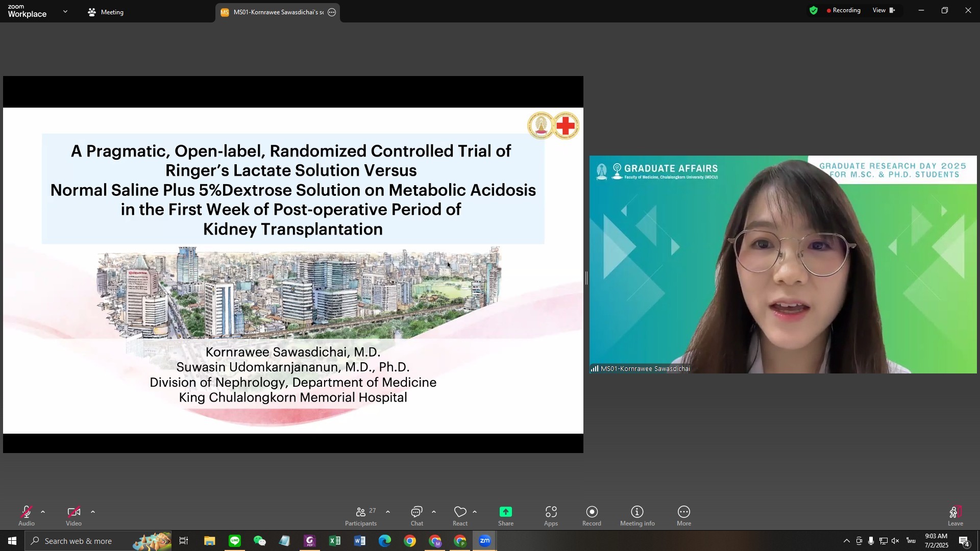The image size is (980, 551).
Task: Open Meeting info
Action: [x=637, y=516]
